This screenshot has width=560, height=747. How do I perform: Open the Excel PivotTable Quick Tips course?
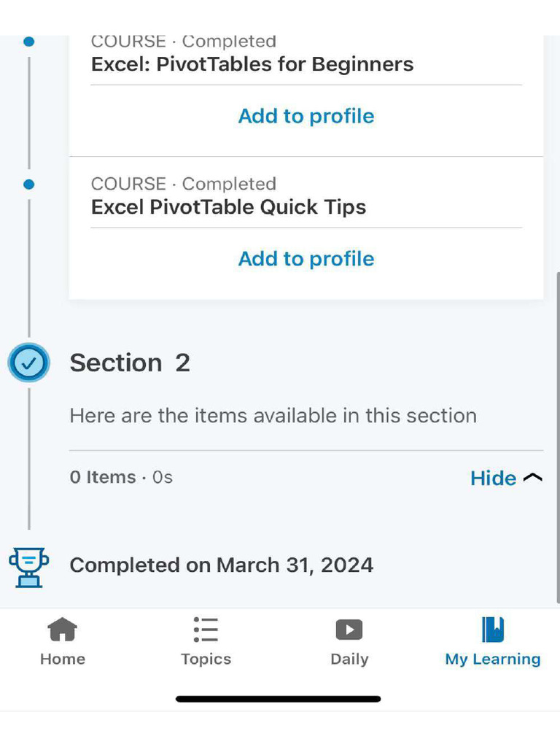coord(228,207)
